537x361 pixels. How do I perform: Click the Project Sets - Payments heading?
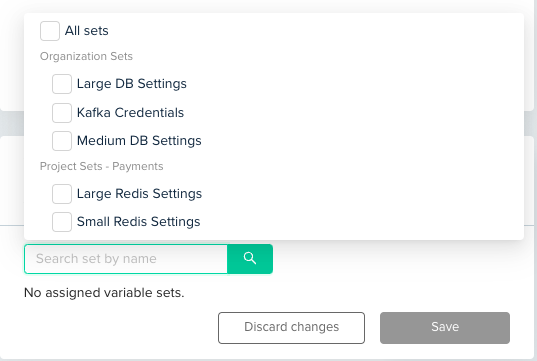pos(102,166)
